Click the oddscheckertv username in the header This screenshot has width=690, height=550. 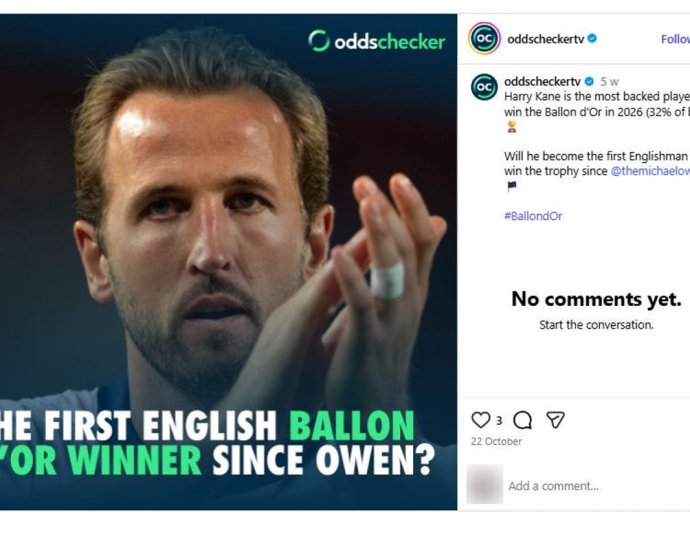[546, 39]
